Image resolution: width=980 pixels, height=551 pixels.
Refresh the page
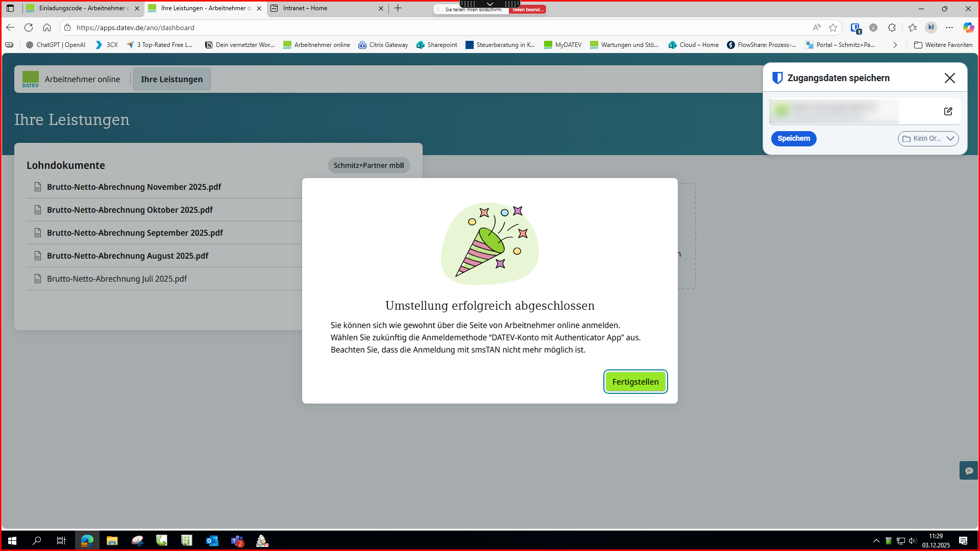tap(29, 28)
